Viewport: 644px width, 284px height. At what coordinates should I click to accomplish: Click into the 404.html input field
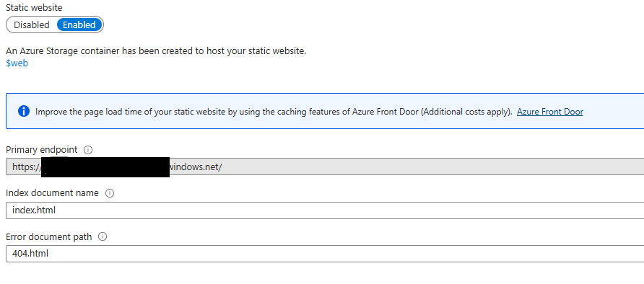pyautogui.click(x=325, y=254)
